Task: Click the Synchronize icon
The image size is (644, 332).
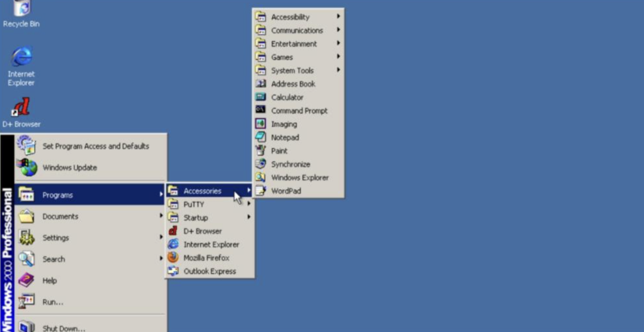Action: [261, 164]
